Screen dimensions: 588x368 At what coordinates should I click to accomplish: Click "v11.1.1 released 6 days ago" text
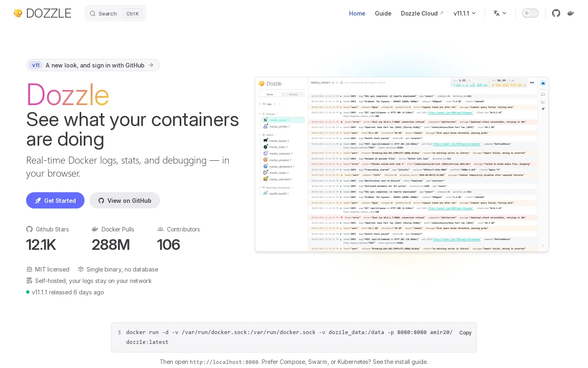pos(68,292)
